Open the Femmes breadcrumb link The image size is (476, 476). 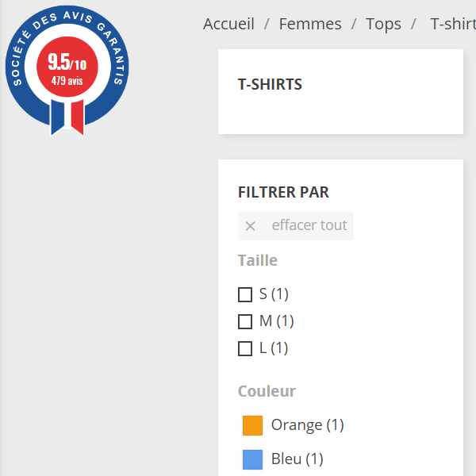[310, 24]
